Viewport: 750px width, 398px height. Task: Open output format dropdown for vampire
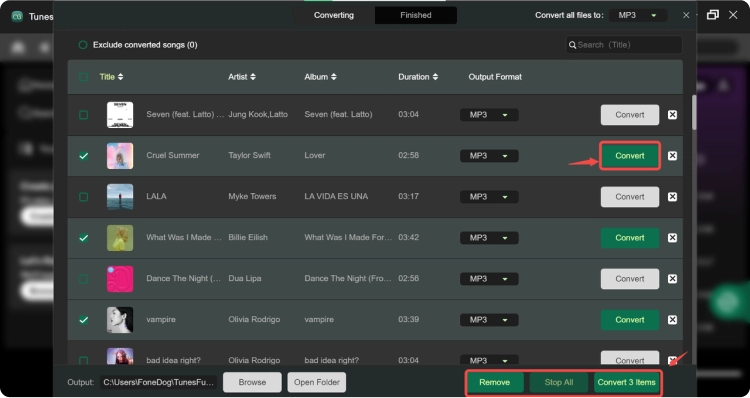click(x=489, y=320)
